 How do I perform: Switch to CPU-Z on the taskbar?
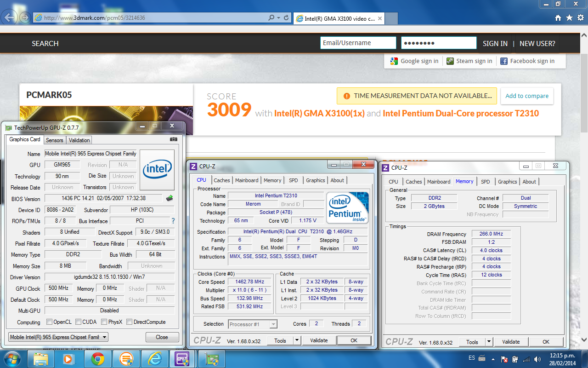(182, 358)
